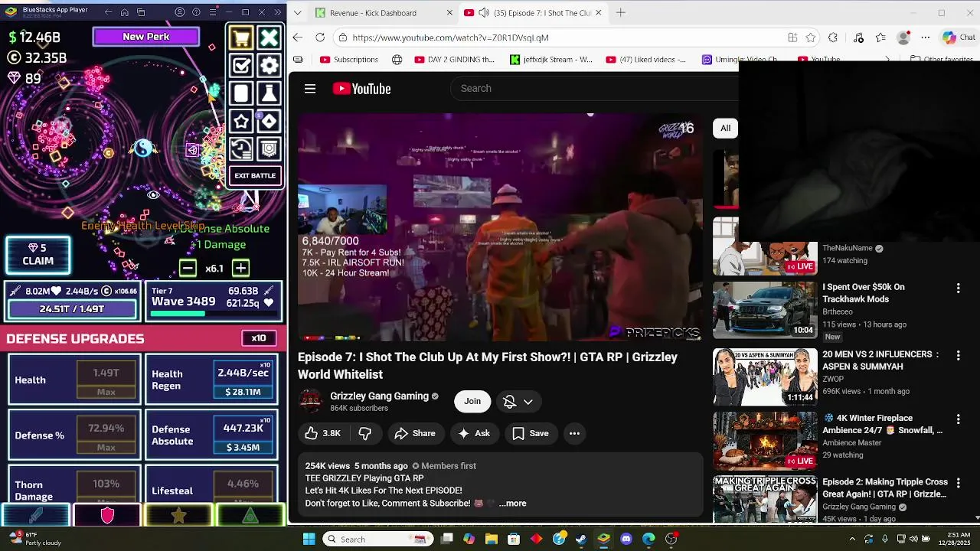Viewport: 980px width, 551px height.
Task: Open more actions ellipsis under video
Action: [574, 433]
